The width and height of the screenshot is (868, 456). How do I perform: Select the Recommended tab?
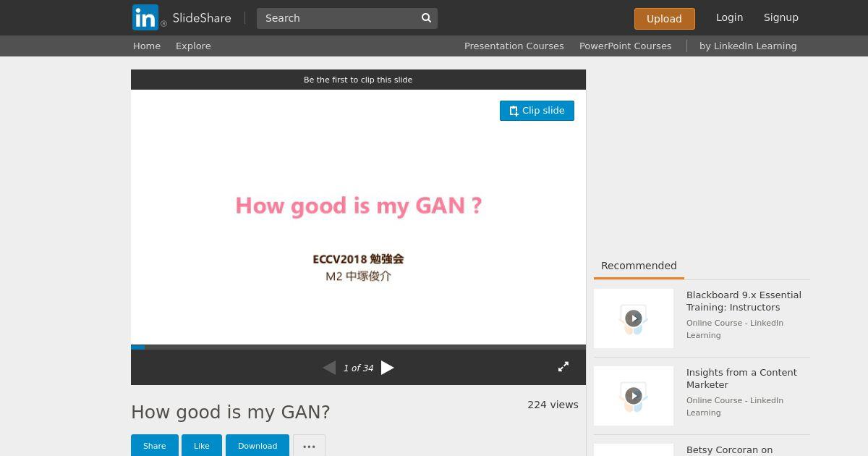(639, 266)
